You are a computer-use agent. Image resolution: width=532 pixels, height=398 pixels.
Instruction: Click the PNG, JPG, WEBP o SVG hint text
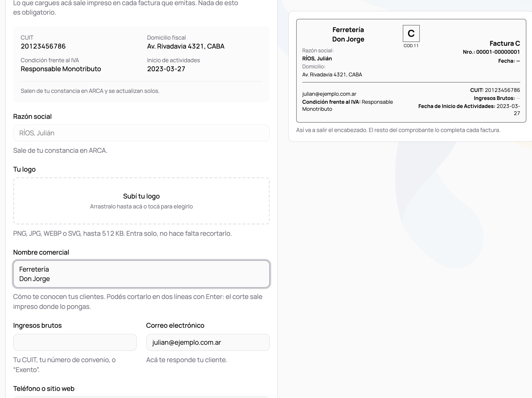point(122,233)
